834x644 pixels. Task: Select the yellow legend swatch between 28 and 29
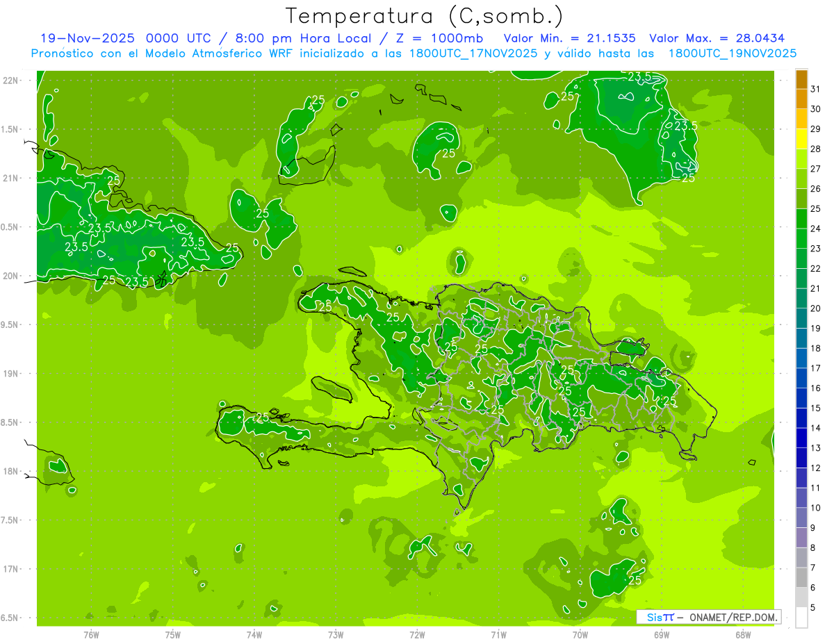pos(801,139)
